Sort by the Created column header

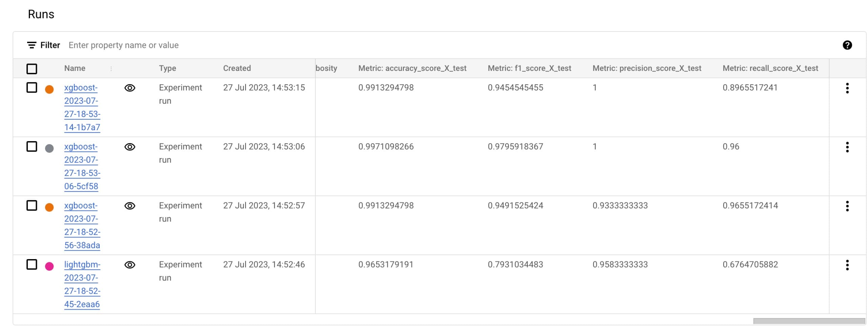coord(237,69)
